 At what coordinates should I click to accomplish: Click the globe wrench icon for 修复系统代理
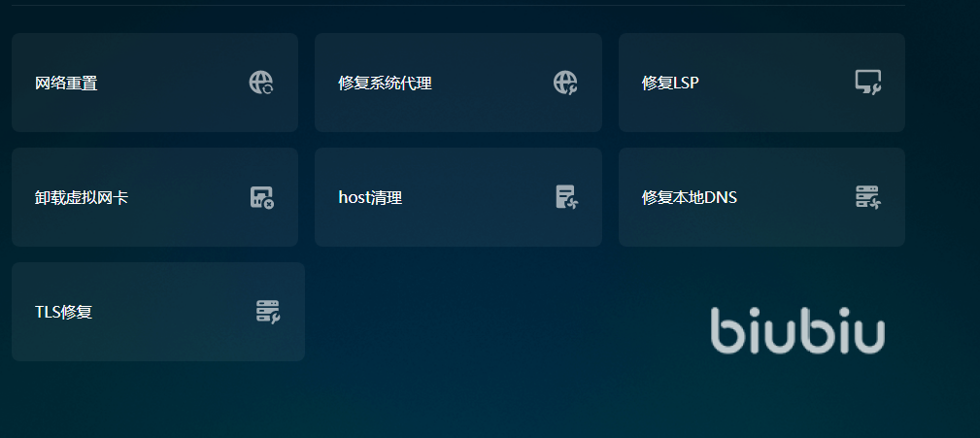(x=565, y=83)
